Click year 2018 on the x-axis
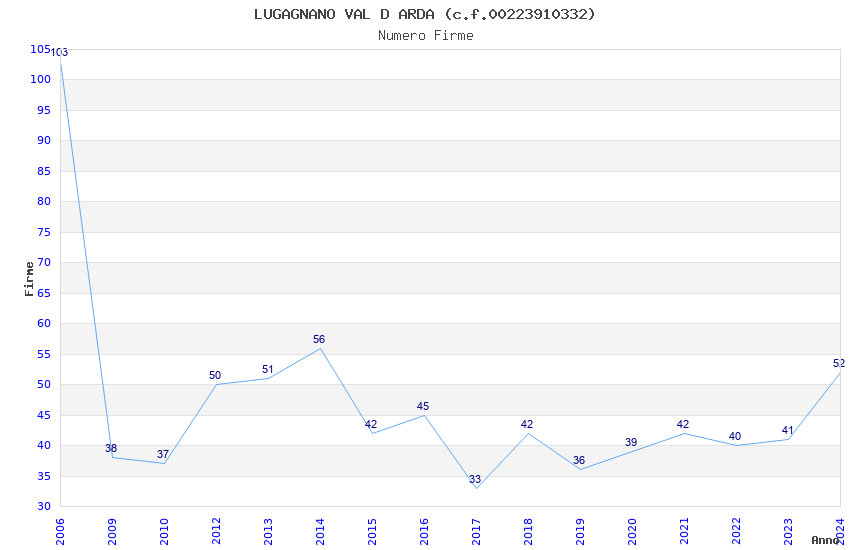 529,532
